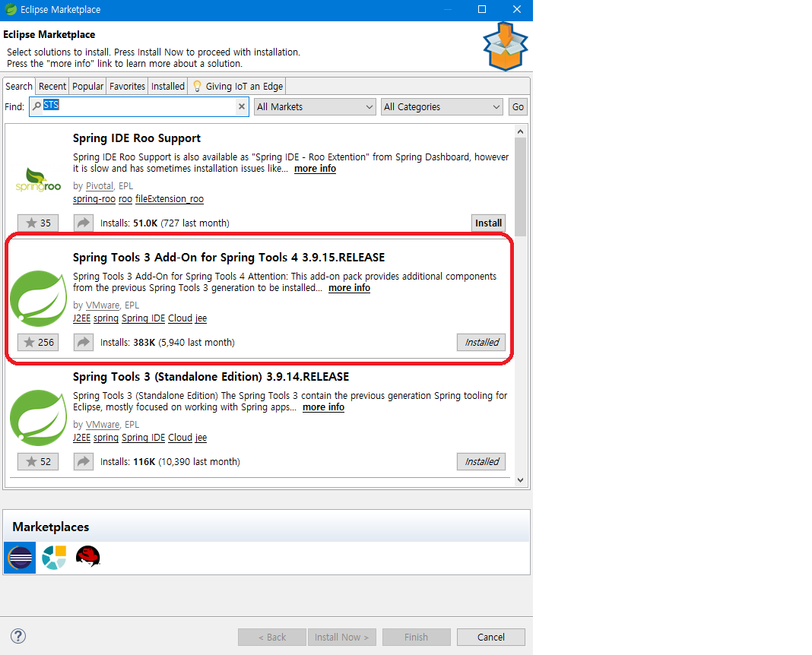Click Installed button for Spring Tools 3 Add-On
This screenshot has height=655, width=812.
click(481, 343)
